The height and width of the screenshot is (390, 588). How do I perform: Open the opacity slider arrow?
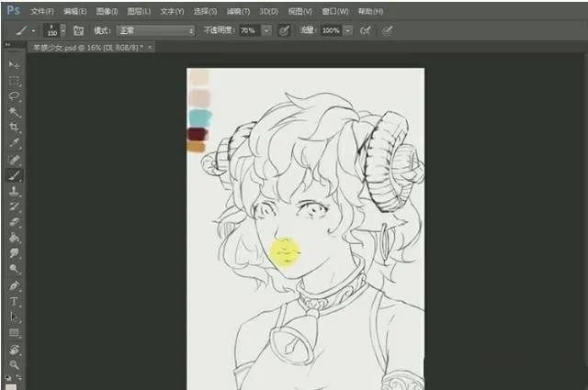point(266,30)
